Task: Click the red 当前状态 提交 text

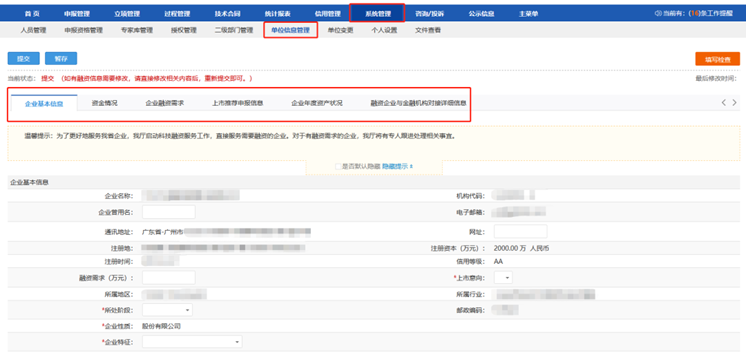Action: [x=48, y=78]
